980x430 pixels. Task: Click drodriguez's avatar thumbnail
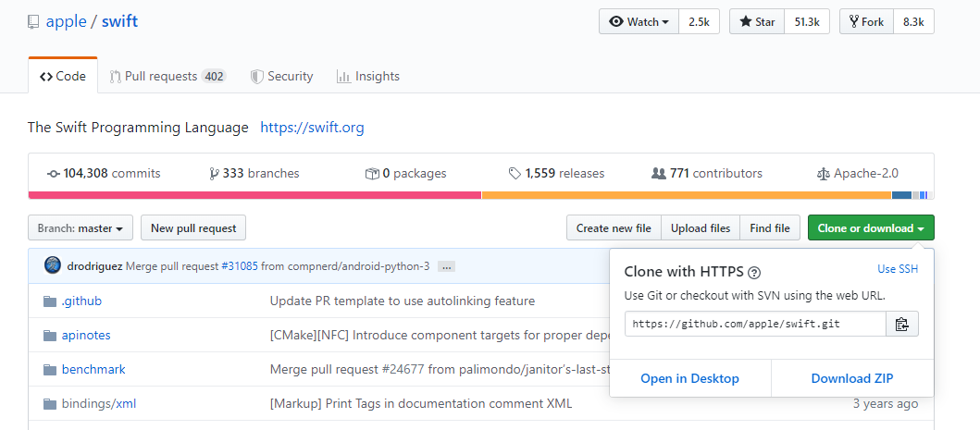point(53,265)
